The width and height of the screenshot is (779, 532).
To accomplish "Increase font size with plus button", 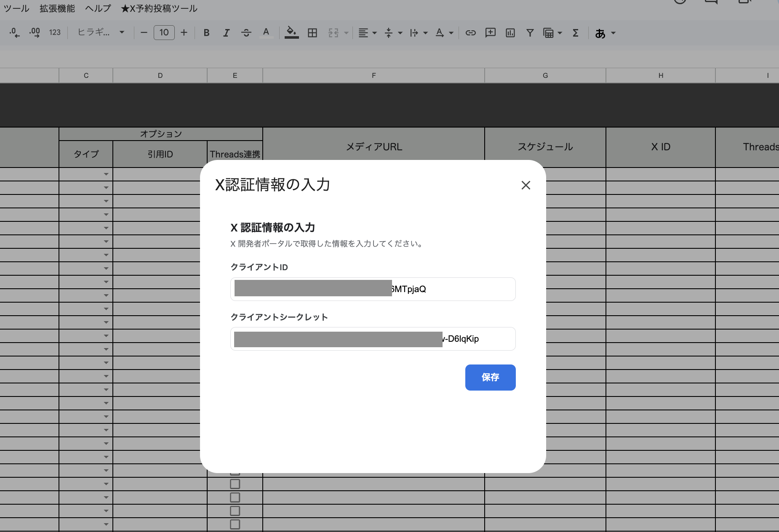I will (x=184, y=32).
